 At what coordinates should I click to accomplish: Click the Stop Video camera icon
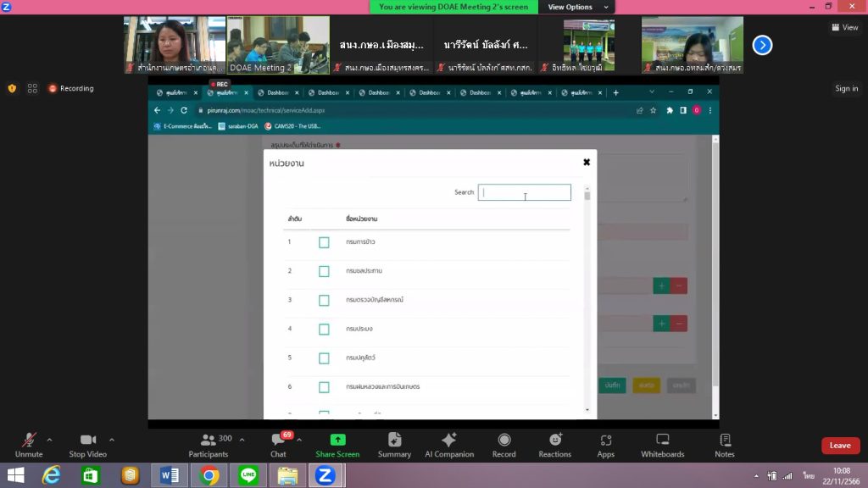coord(87,441)
